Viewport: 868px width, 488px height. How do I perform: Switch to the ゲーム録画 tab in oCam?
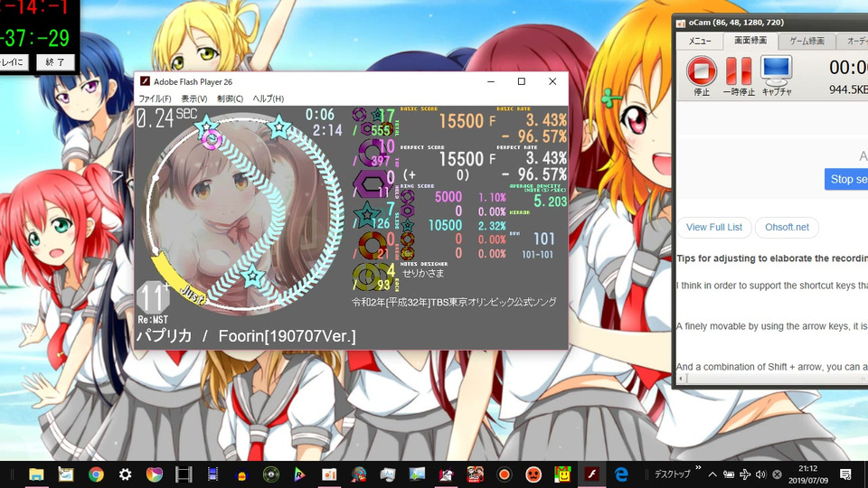pos(807,41)
